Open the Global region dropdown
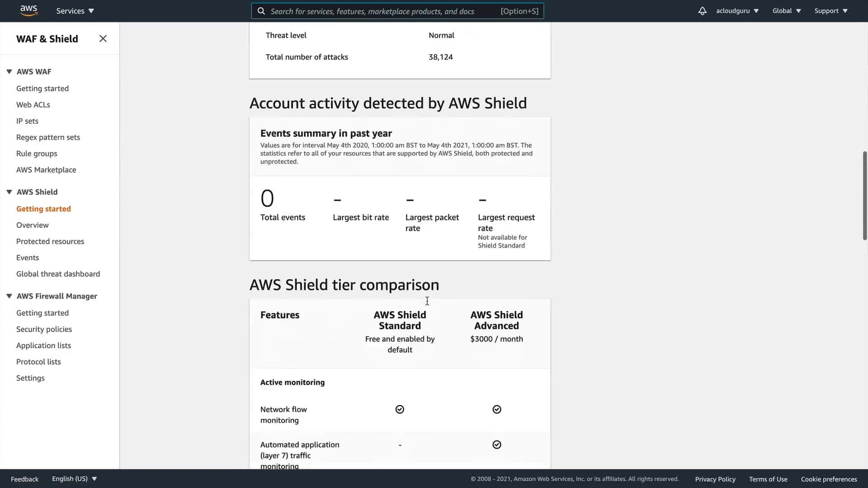The height and width of the screenshot is (488, 868). [x=786, y=11]
